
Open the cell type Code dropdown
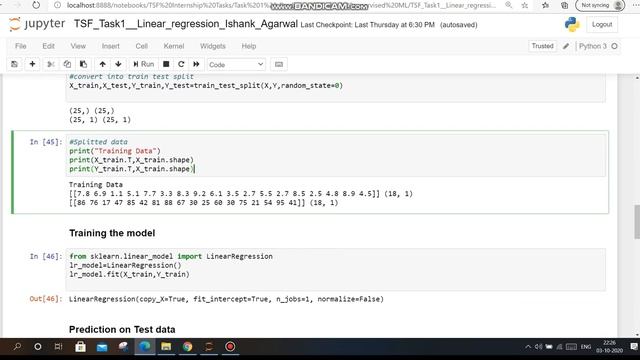pos(236,64)
